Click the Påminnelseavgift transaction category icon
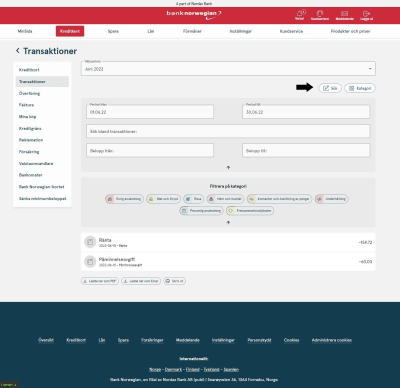The image size is (400, 388). [90, 261]
